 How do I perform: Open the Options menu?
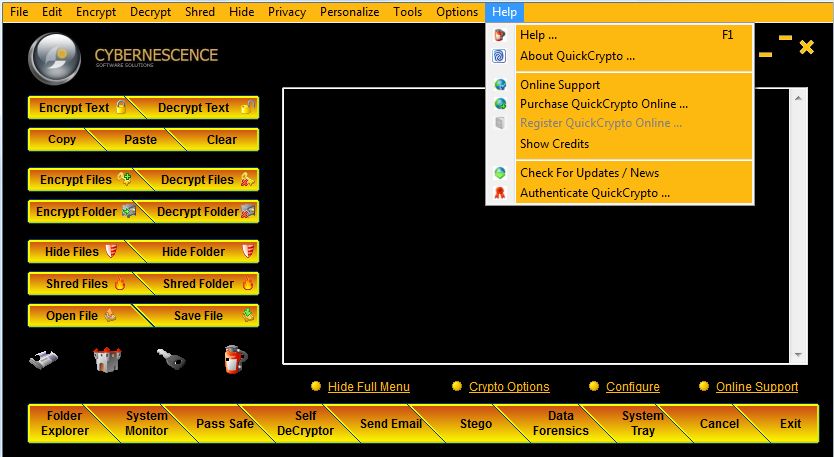(457, 12)
